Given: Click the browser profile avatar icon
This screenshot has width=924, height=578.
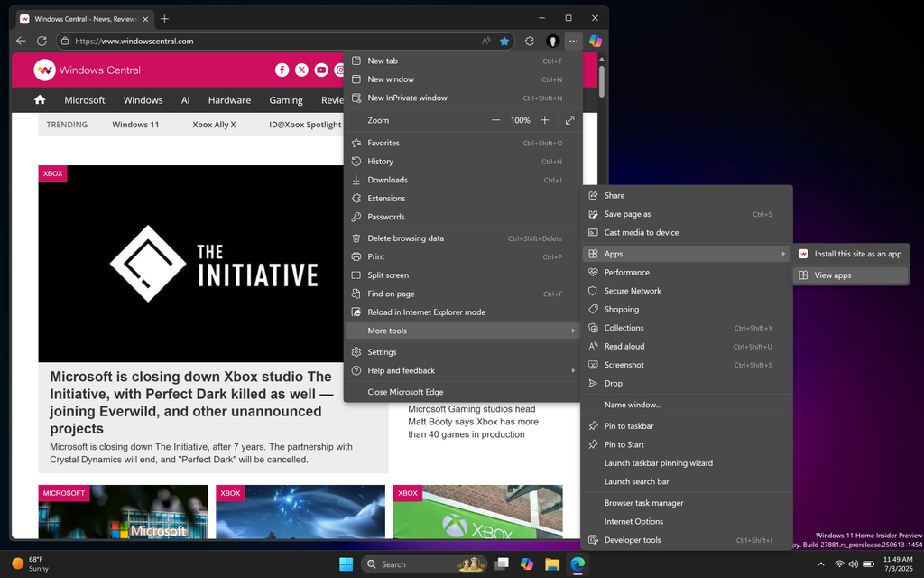Looking at the screenshot, I should tap(553, 41).
